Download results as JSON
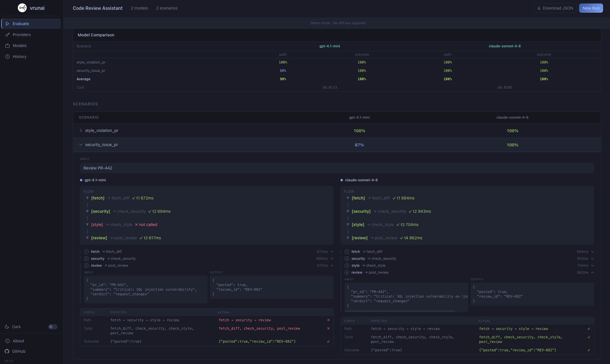Viewport: 610px width, 364px height. pos(555,8)
